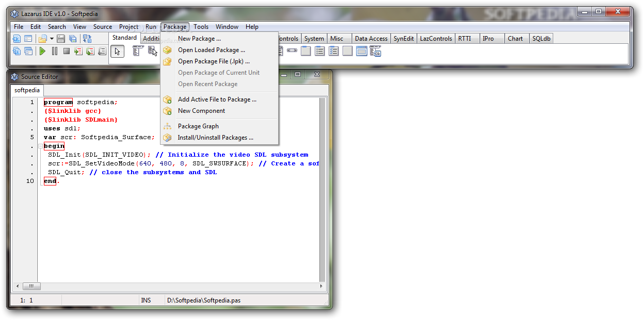The width and height of the screenshot is (644, 320).
Task: Collapse the begin block fold marker
Action: pos(40,146)
